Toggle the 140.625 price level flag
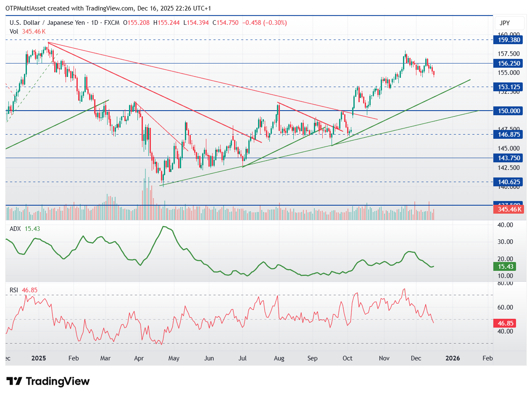The image size is (532, 397). (x=508, y=182)
